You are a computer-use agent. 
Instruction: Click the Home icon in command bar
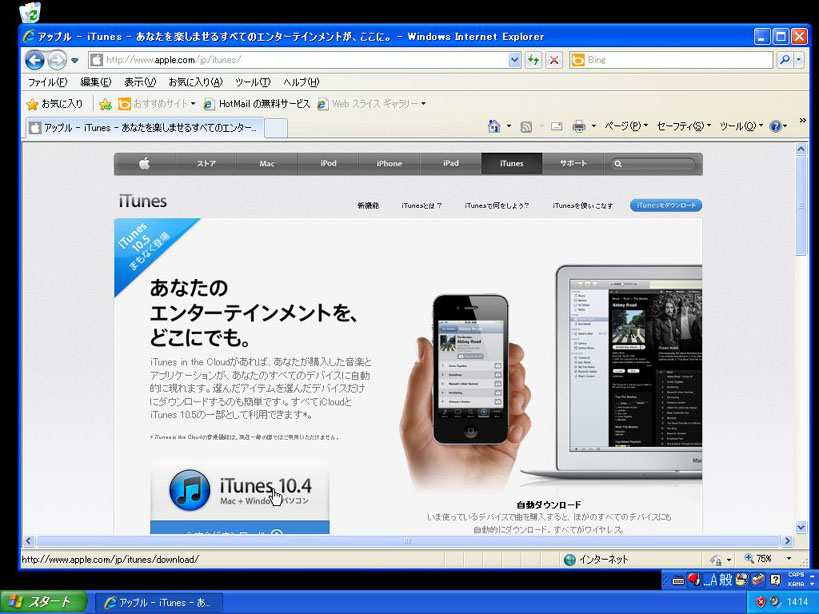point(494,126)
